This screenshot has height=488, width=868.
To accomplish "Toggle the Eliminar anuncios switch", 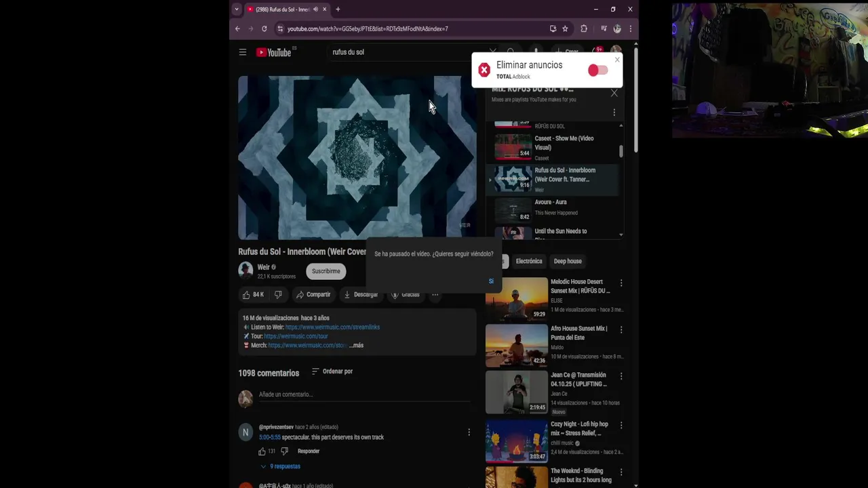I will (597, 70).
